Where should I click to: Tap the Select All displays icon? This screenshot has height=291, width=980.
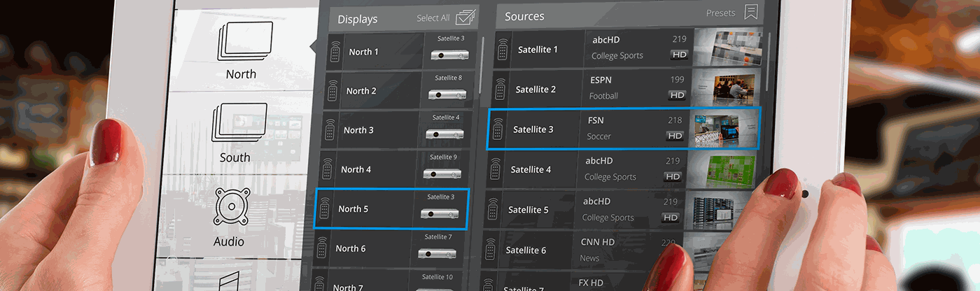pyautogui.click(x=466, y=17)
